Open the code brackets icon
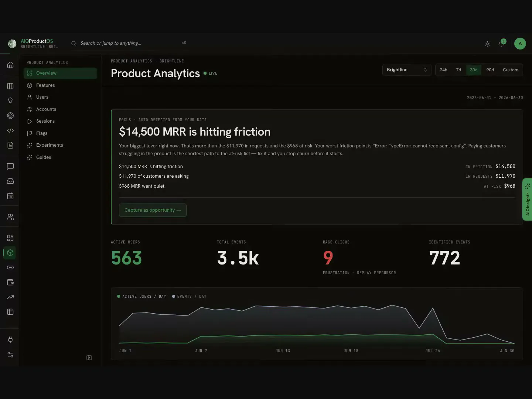 tap(10, 130)
